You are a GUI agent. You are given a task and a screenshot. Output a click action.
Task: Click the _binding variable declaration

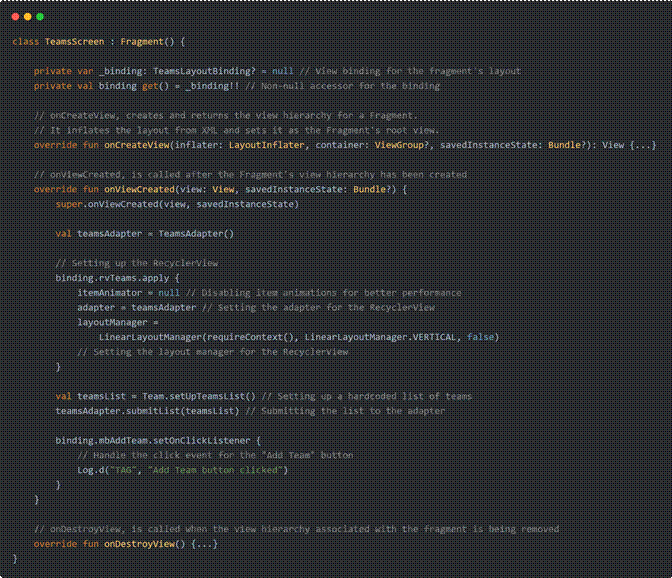coord(121,71)
